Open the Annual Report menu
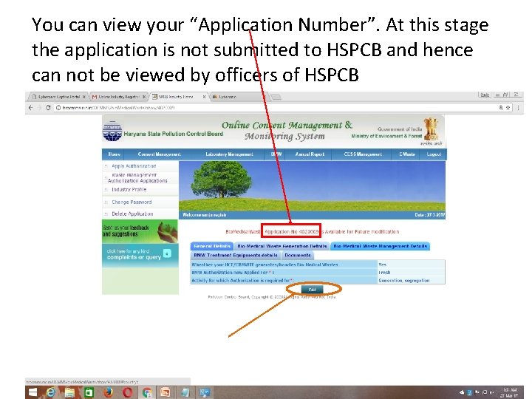Viewport: 532px width, 399px height. click(x=310, y=154)
